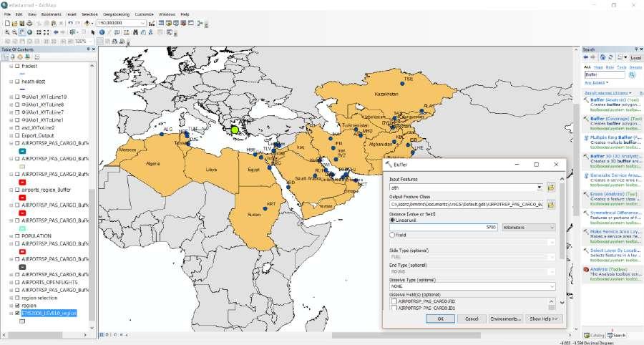Toggle visibility of airports_region_Buffer layer

click(17, 190)
